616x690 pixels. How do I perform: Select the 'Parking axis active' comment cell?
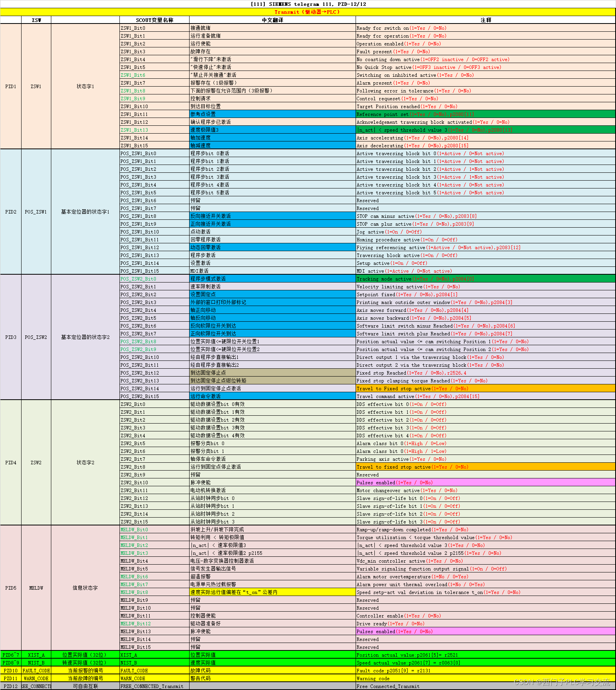pos(485,459)
